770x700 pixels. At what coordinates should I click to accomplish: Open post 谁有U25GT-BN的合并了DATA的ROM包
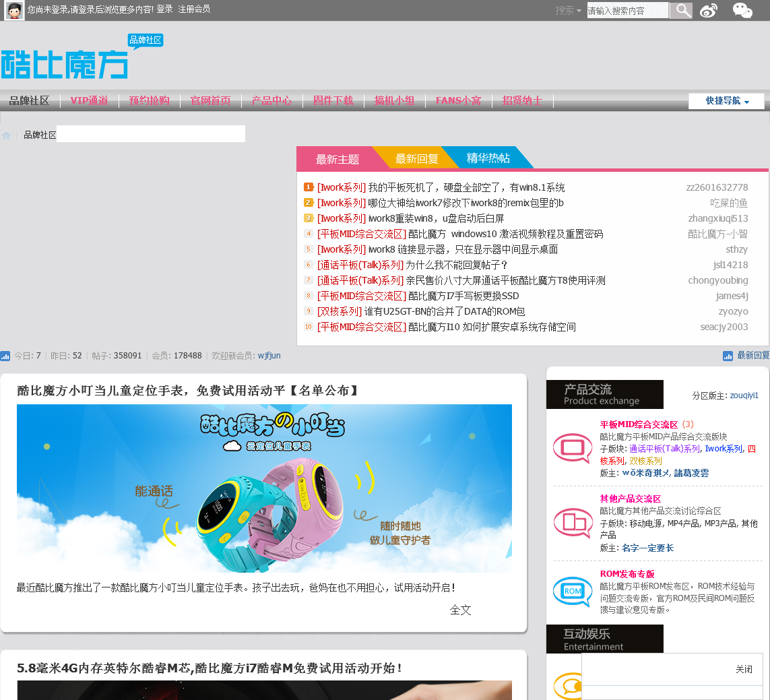(x=445, y=311)
